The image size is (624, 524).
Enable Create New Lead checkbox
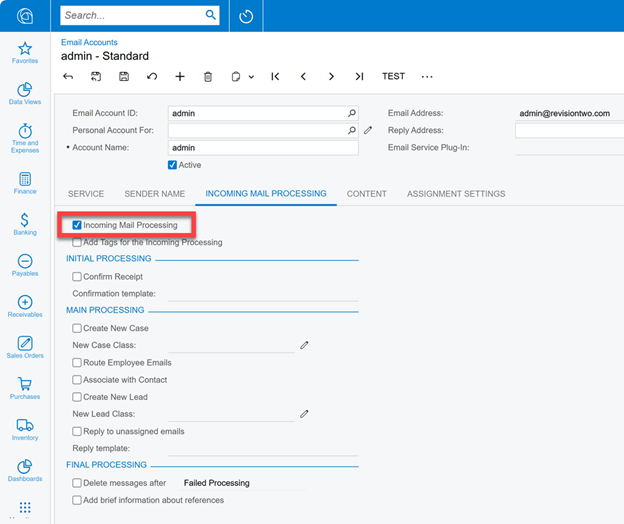77,397
